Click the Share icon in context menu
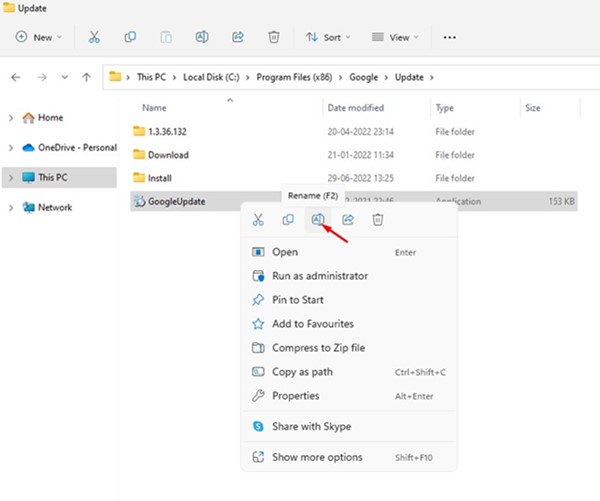 (348, 220)
